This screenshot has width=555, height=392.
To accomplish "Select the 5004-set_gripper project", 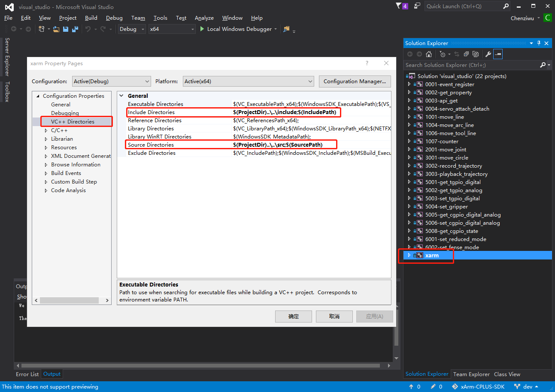I will pos(446,206).
